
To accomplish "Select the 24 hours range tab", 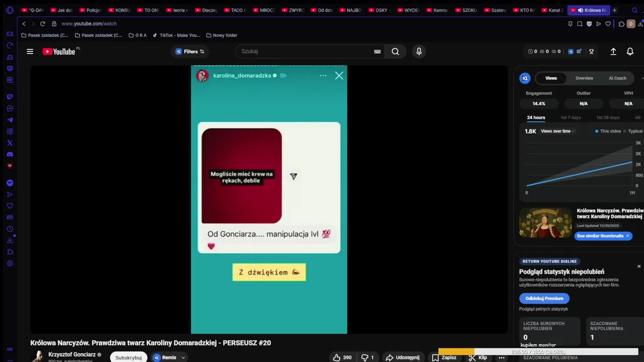I will coord(536,118).
